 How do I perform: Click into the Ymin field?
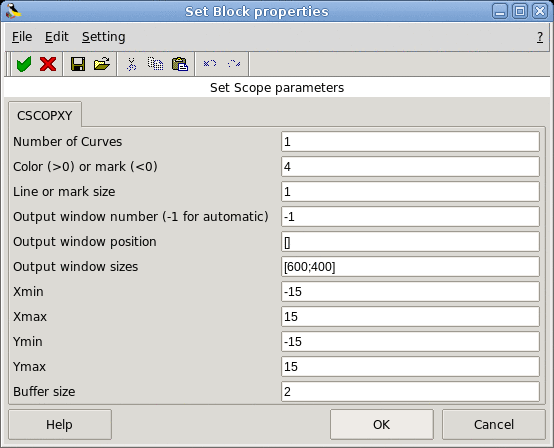tap(410, 342)
